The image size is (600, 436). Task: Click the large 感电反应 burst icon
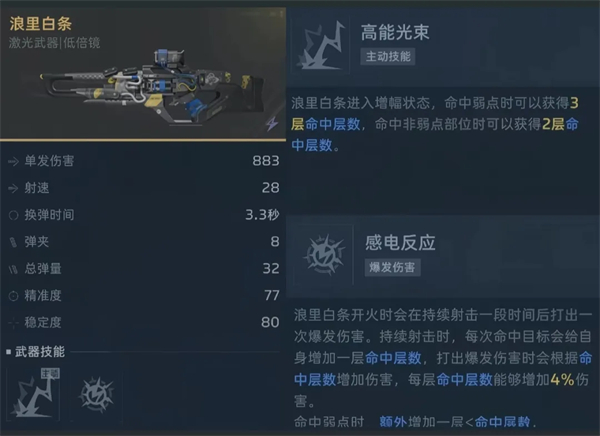coord(324,255)
